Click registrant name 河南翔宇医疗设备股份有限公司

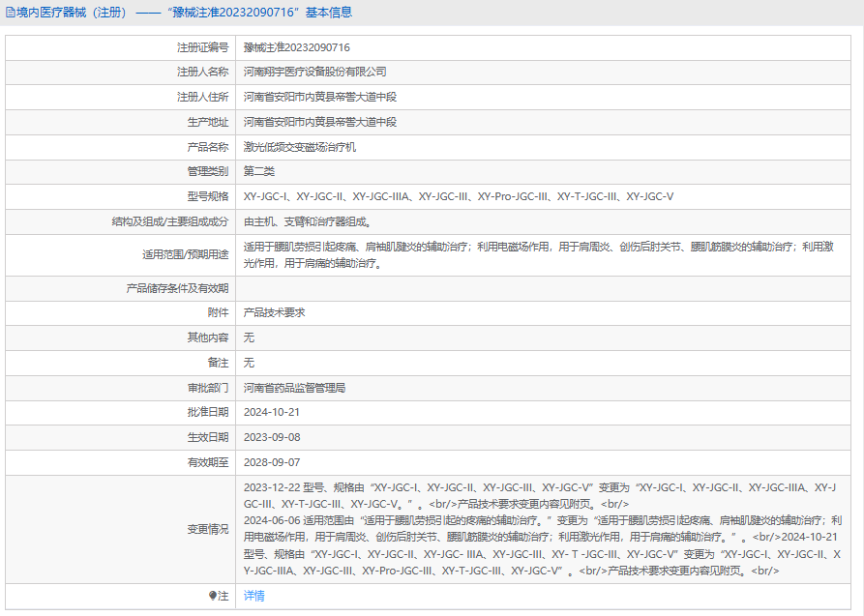(x=315, y=72)
